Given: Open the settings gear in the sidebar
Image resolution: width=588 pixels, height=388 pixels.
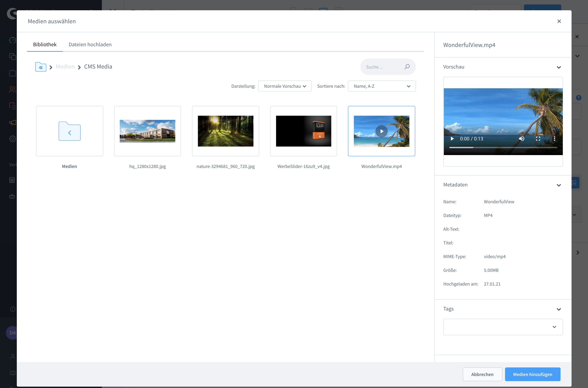Looking at the screenshot, I should point(13,139).
